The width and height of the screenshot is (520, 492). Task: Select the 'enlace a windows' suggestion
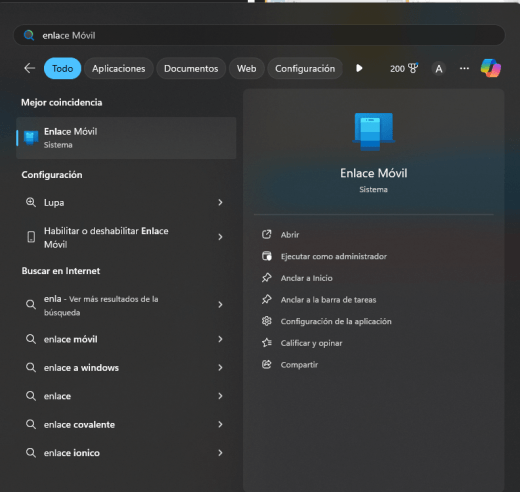pyautogui.click(x=126, y=368)
